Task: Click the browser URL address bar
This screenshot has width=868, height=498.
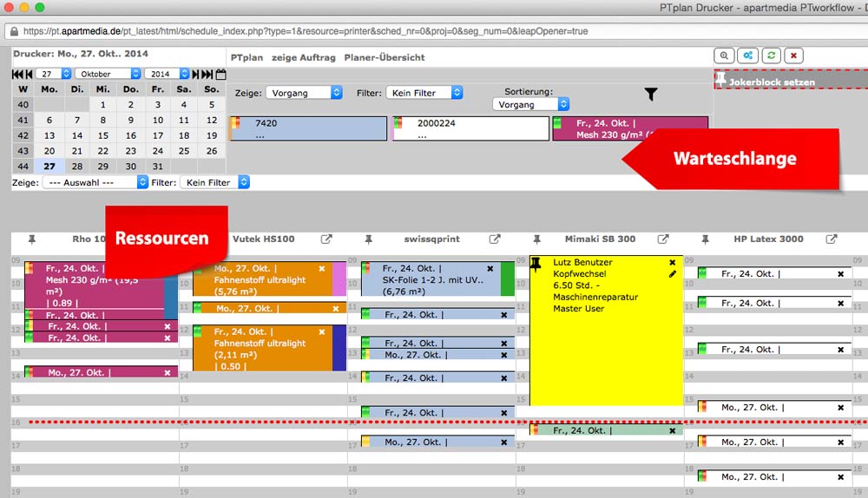Action: coord(437,31)
